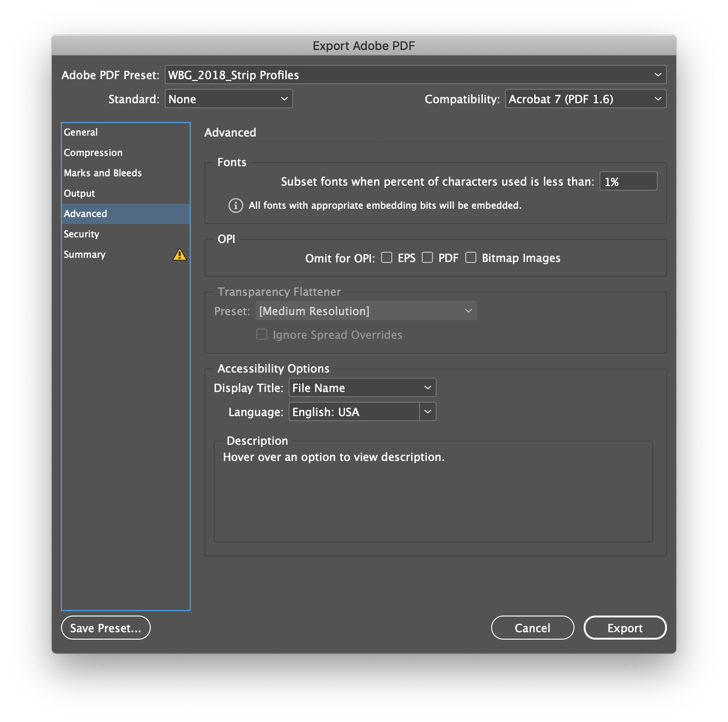Select the General panel
Screen dimensions: 728x722
coord(126,132)
